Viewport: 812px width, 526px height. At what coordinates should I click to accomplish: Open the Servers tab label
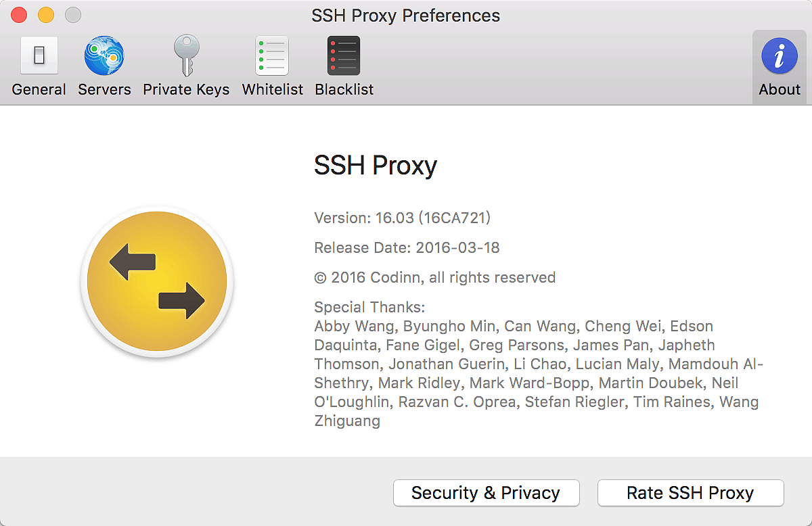point(104,89)
